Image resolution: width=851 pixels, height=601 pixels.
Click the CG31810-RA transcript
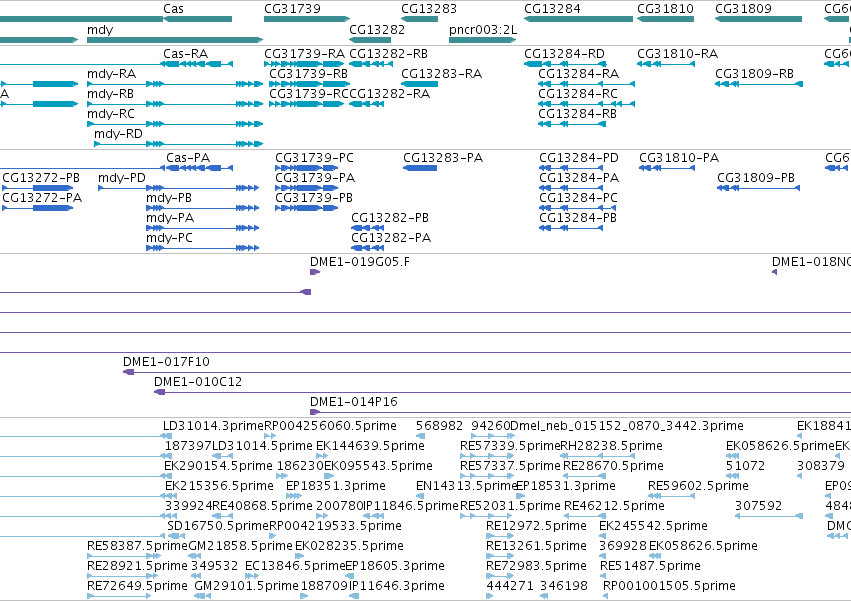click(x=665, y=64)
